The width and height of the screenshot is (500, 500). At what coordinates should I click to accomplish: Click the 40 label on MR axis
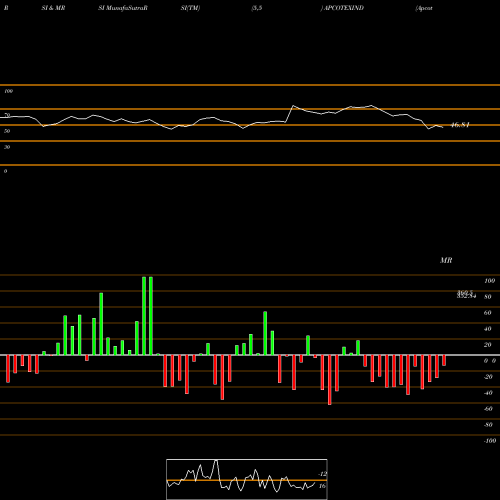(x=488, y=329)
